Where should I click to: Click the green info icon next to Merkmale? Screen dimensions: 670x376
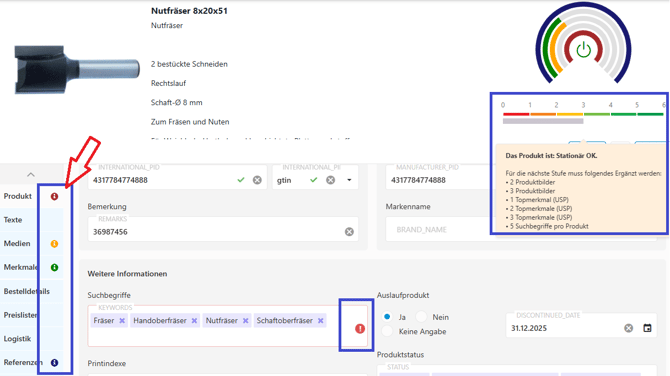pyautogui.click(x=54, y=267)
